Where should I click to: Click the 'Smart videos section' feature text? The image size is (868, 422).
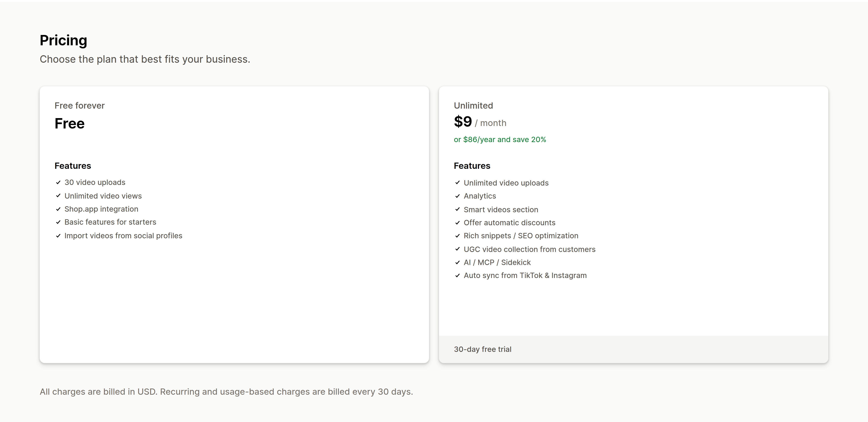click(x=501, y=210)
